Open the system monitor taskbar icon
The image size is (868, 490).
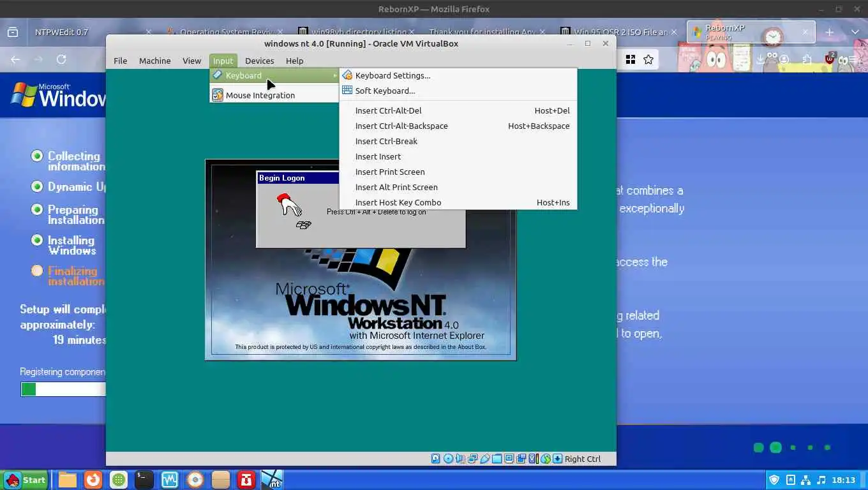pos(170,480)
